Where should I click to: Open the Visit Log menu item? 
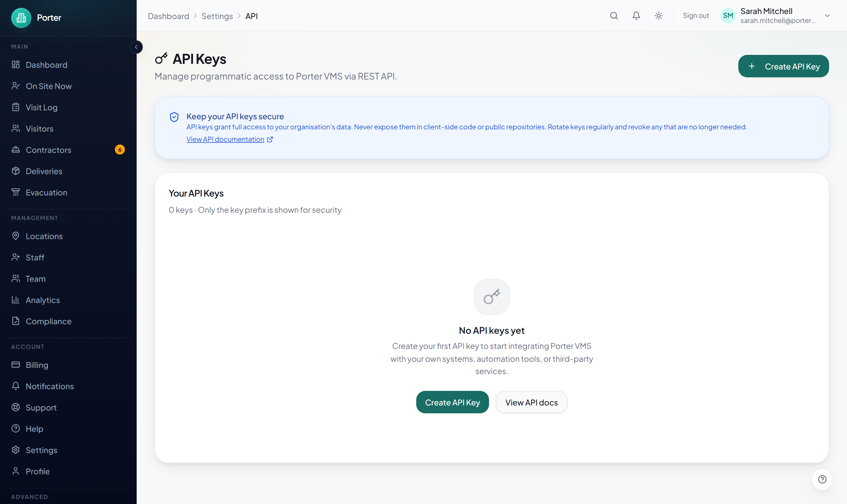[68, 107]
